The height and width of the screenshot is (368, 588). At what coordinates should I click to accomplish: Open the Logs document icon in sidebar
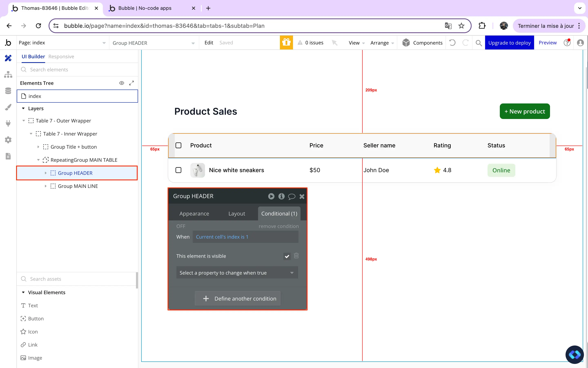click(8, 156)
